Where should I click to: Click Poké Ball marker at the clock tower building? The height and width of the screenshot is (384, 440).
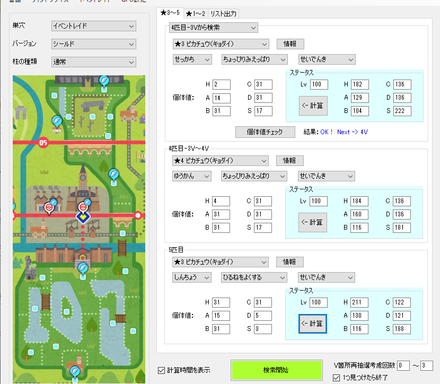pos(83,207)
